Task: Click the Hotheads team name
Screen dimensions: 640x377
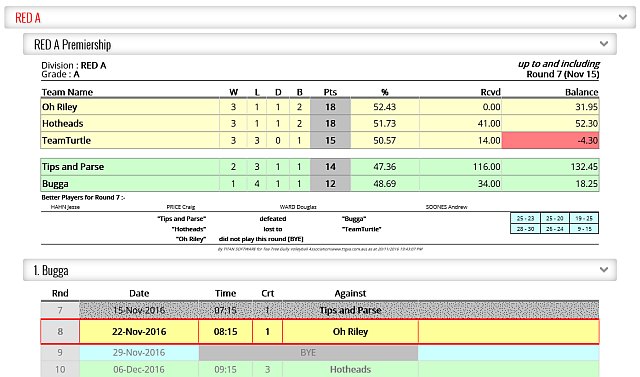Action: tap(62, 124)
